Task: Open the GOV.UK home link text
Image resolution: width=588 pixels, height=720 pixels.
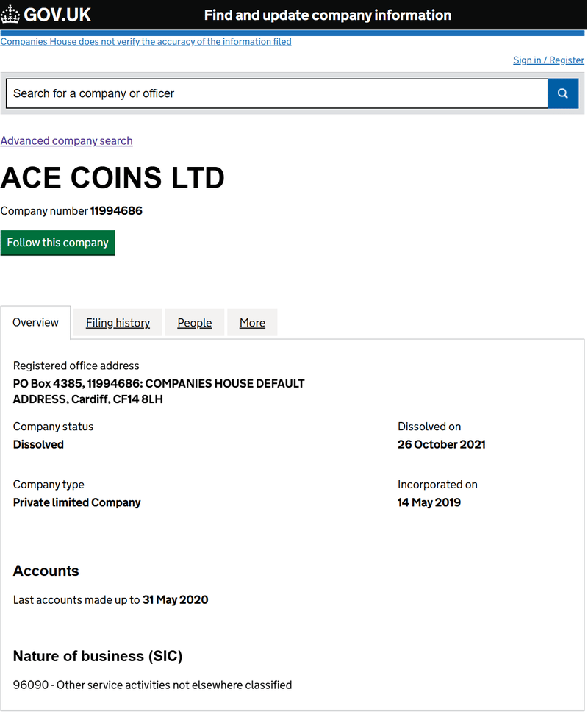Action: tap(57, 15)
